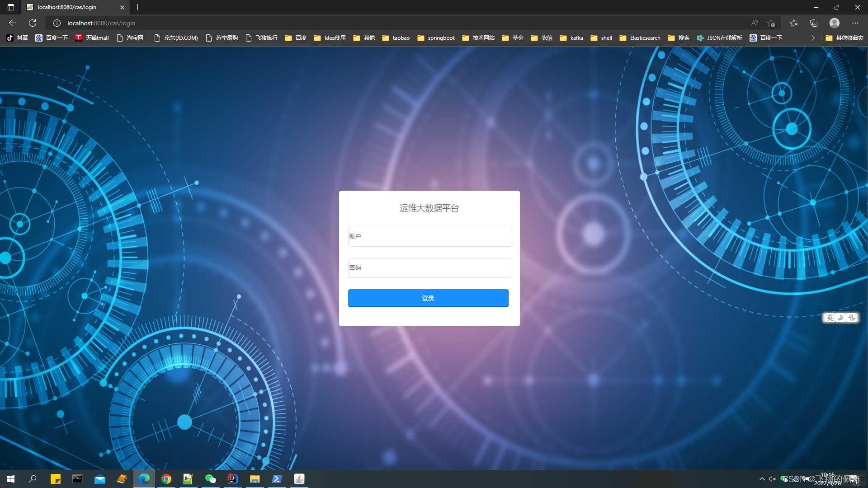Viewport: 868px width, 488px height.
Task: Toggle the moon half-width icon on IME bar
Action: click(x=840, y=318)
